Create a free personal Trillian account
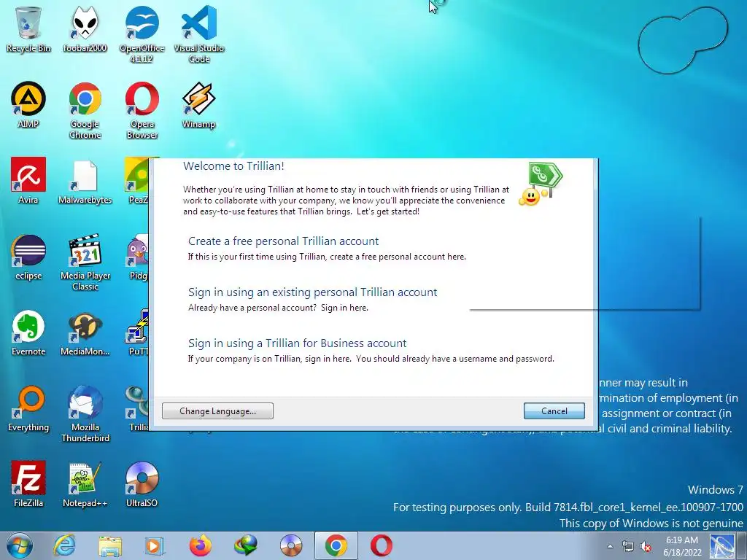Image resolution: width=747 pixels, height=560 pixels. click(284, 241)
